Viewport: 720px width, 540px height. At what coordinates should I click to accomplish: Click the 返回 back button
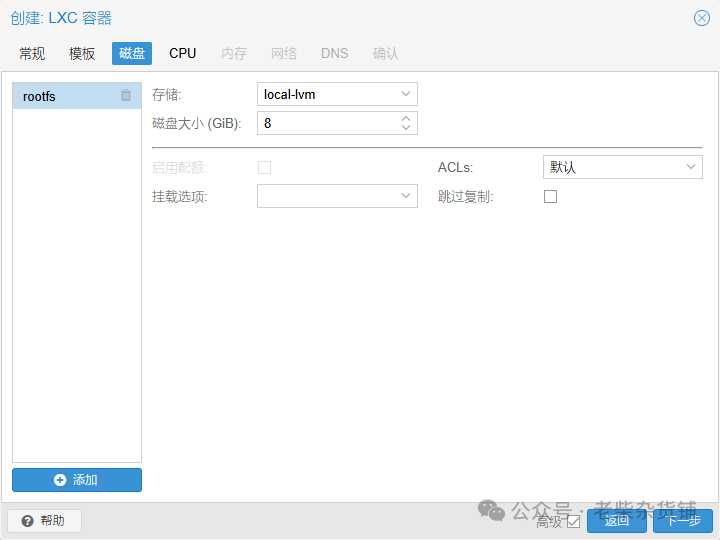(x=617, y=521)
